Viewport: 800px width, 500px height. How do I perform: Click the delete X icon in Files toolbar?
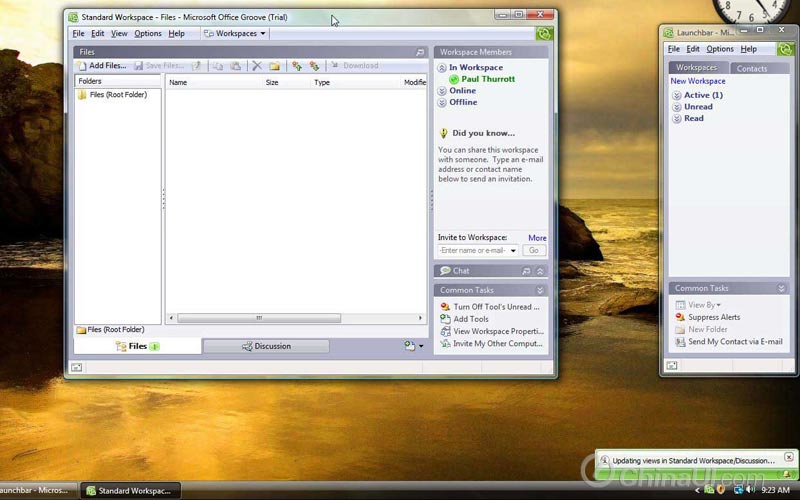pyautogui.click(x=257, y=66)
